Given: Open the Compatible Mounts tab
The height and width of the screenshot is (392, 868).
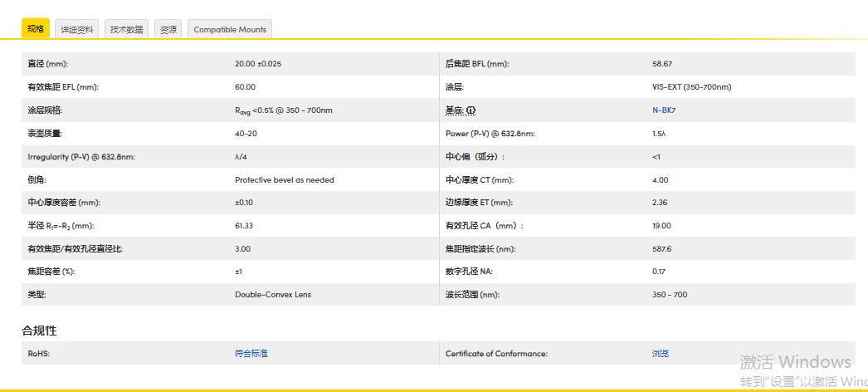Looking at the screenshot, I should pos(230,29).
